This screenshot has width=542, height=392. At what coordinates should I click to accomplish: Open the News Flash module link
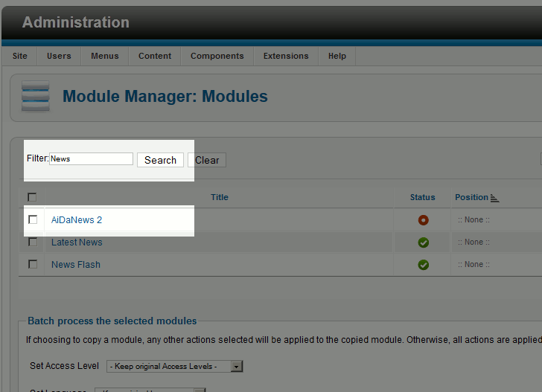(75, 265)
